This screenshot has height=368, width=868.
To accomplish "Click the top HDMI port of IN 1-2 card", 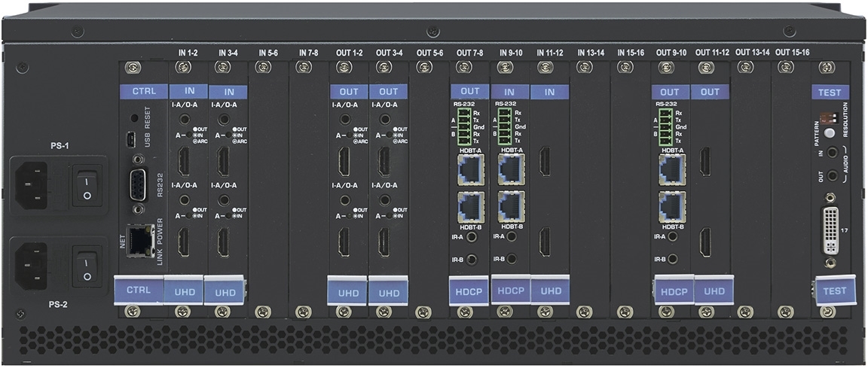I will (x=183, y=160).
